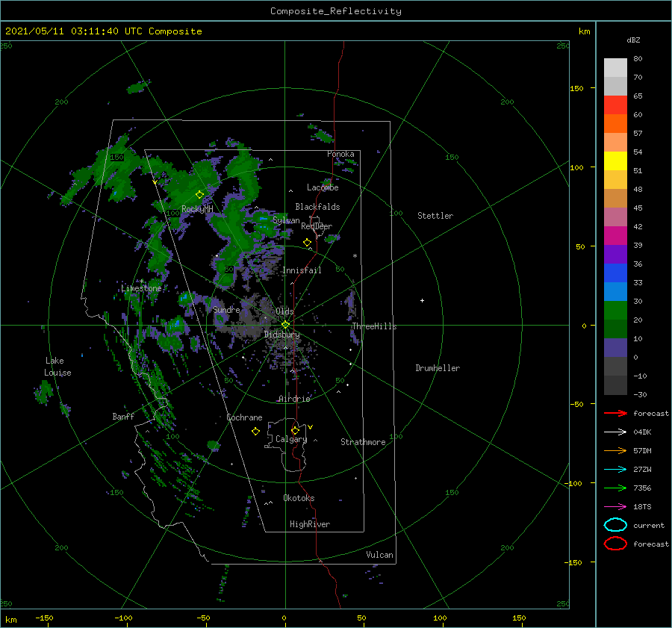Click the Calgary city label
Image resolution: width=672 pixels, height=628 pixels.
click(291, 439)
